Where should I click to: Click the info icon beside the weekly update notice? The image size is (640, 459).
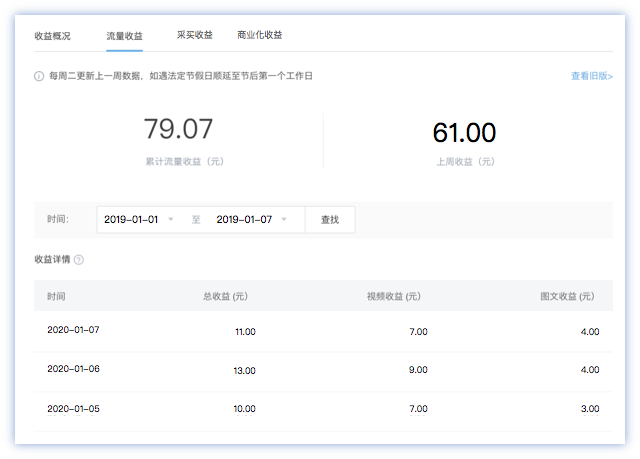point(39,76)
